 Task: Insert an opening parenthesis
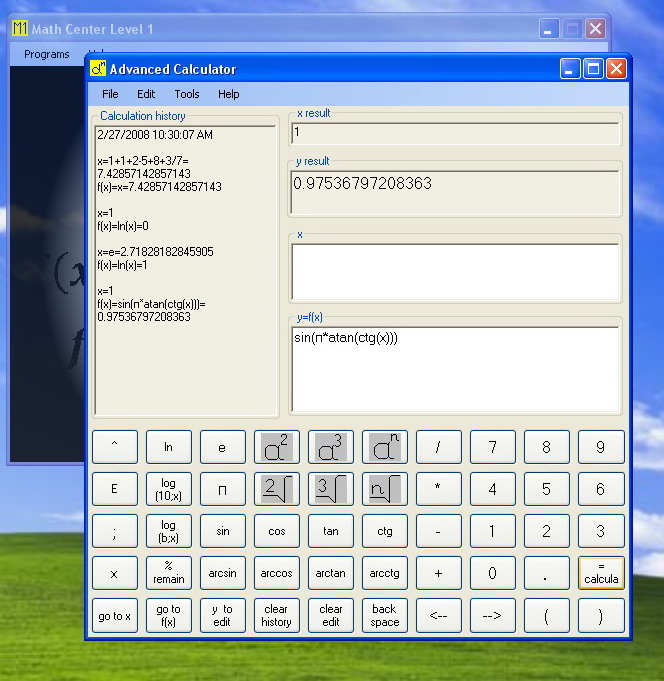click(546, 615)
